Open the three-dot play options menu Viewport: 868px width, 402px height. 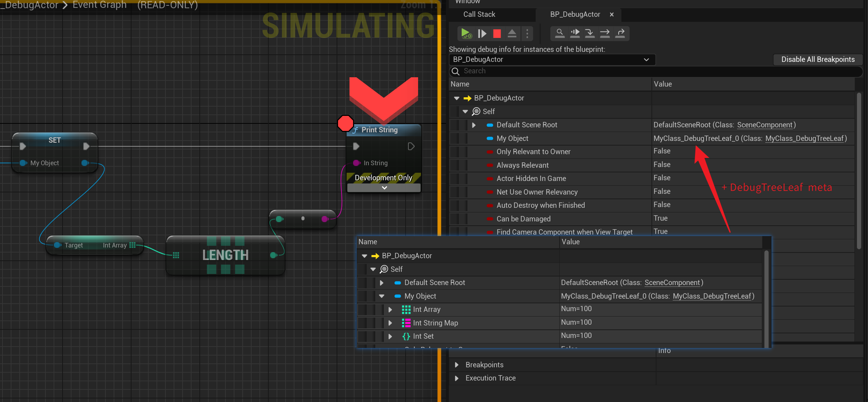click(527, 34)
